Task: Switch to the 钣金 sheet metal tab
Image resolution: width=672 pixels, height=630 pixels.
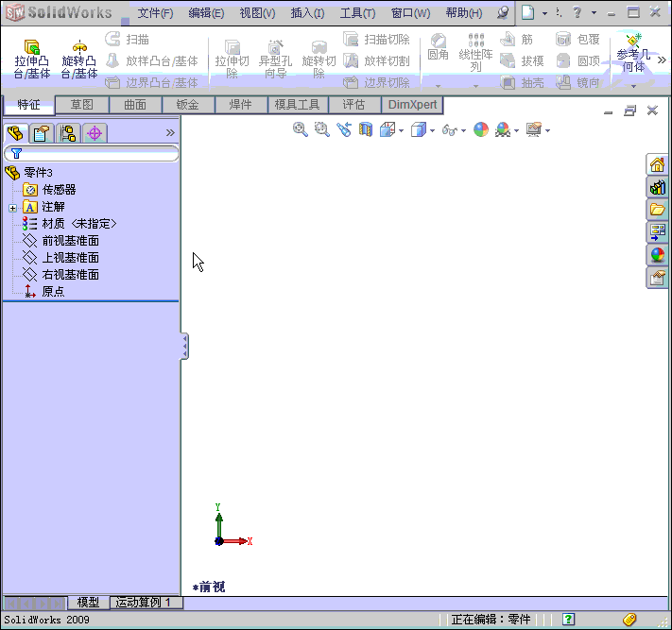Action: [188, 105]
